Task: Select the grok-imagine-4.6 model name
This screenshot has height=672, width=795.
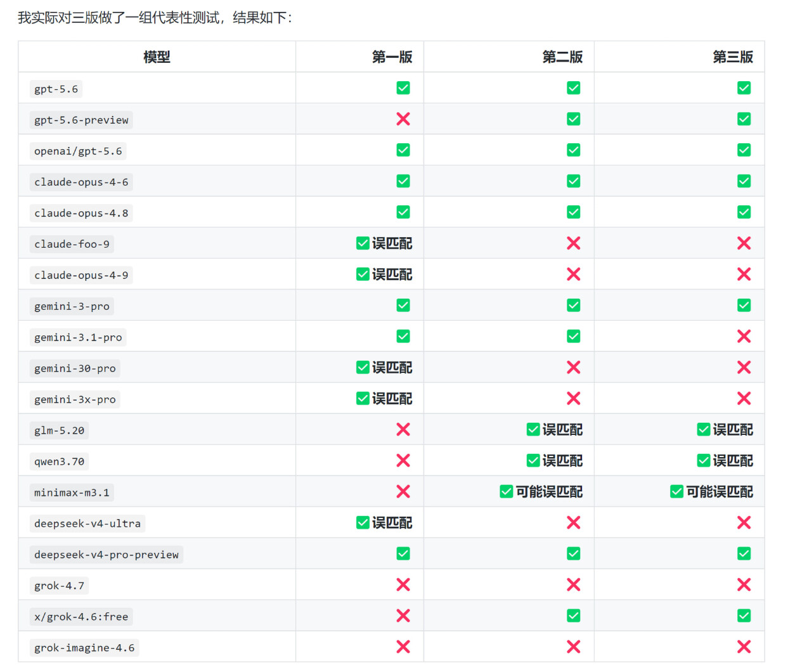Action: tap(84, 649)
